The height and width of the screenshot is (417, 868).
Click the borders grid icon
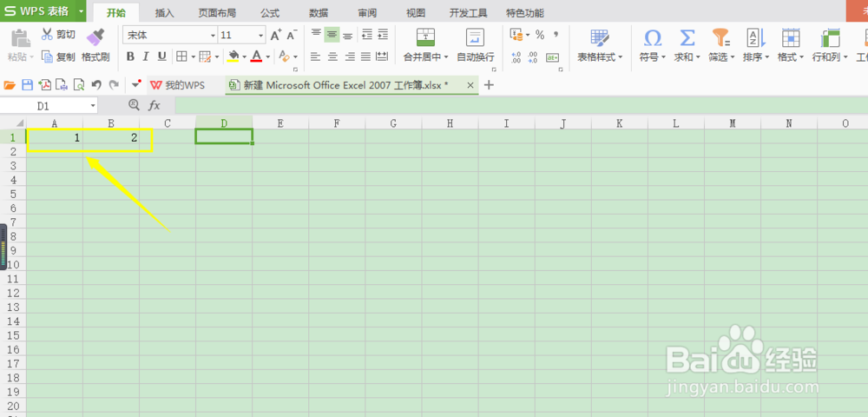[181, 56]
